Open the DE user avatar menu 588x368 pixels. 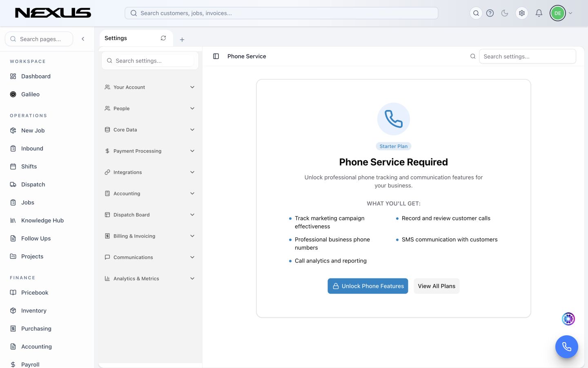point(557,13)
